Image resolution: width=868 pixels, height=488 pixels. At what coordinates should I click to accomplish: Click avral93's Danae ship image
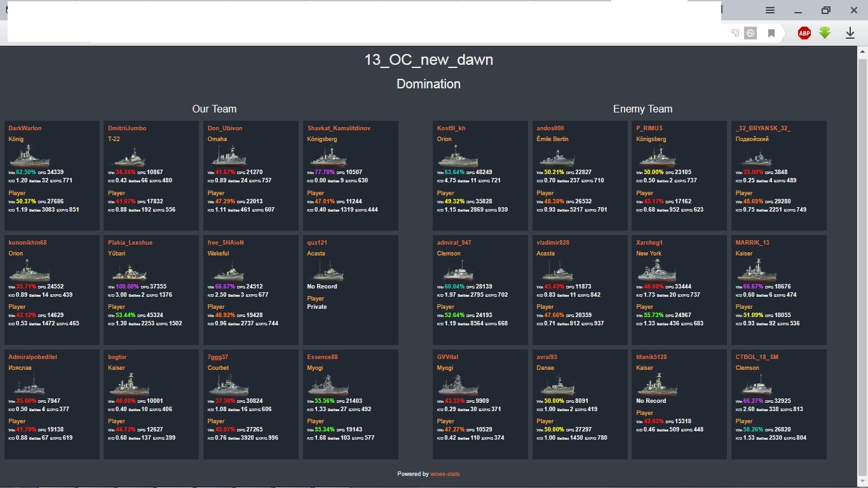pyautogui.click(x=557, y=384)
